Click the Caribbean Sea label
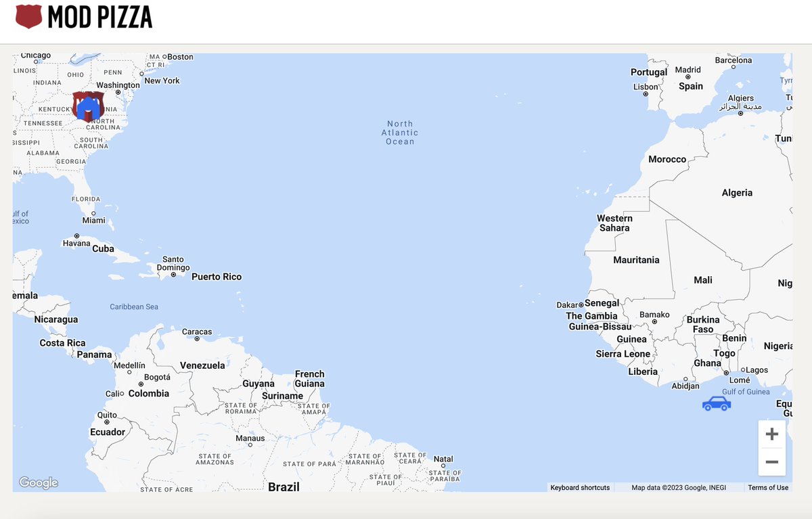Screen dimensions: 812x519 (134, 307)
